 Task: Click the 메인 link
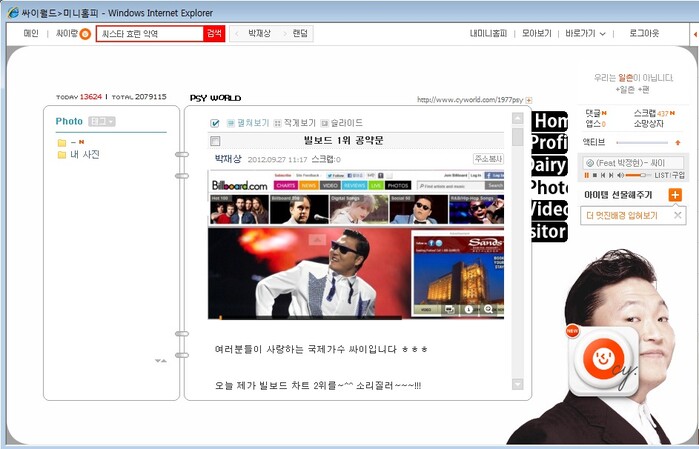pos(31,34)
